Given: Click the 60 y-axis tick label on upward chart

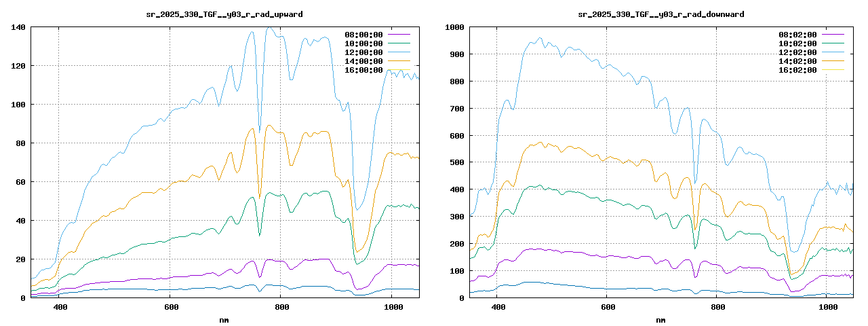Looking at the screenshot, I should (x=20, y=182).
